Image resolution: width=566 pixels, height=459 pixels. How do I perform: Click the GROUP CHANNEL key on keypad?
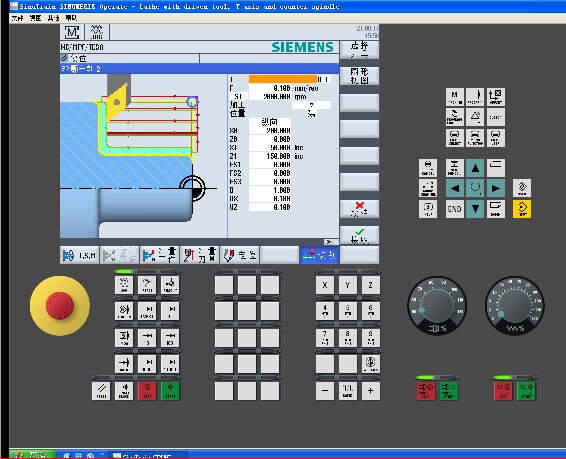tap(428, 188)
